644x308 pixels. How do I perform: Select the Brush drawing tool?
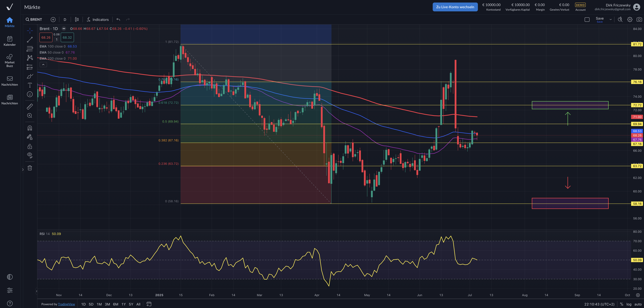coord(30,76)
